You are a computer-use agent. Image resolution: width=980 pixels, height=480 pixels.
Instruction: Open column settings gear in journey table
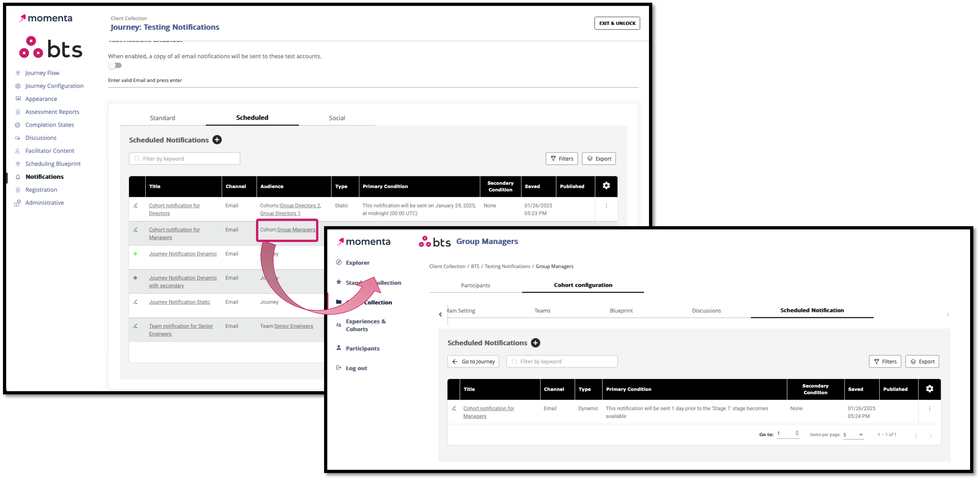(x=606, y=186)
